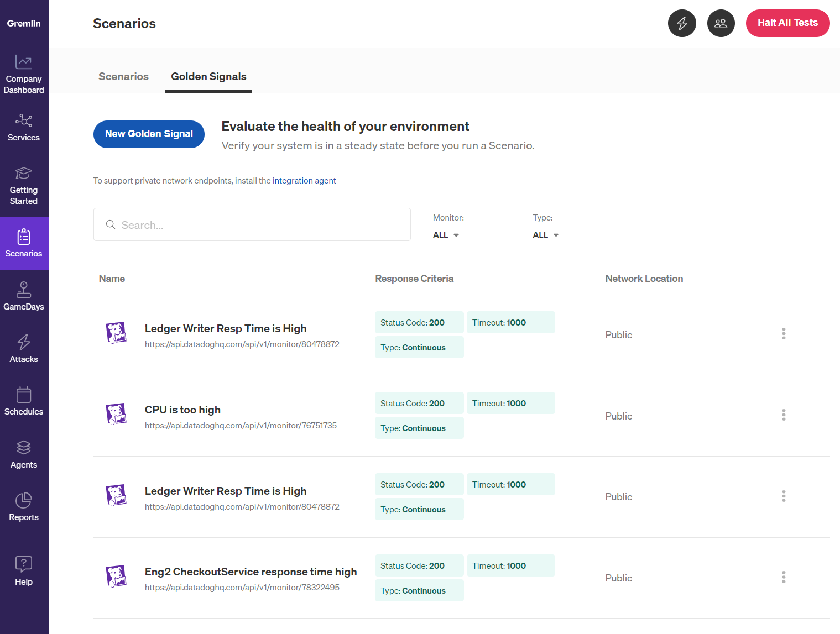Image resolution: width=840 pixels, height=634 pixels.
Task: Click the monitor/76751735 URL text
Action: click(241, 426)
